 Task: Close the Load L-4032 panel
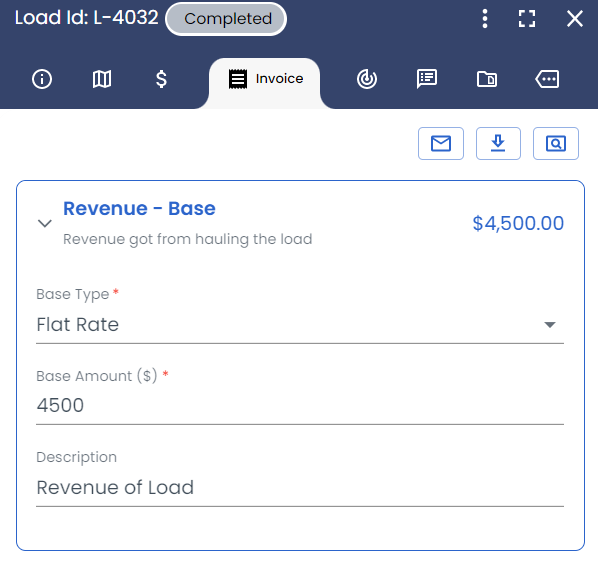575,19
